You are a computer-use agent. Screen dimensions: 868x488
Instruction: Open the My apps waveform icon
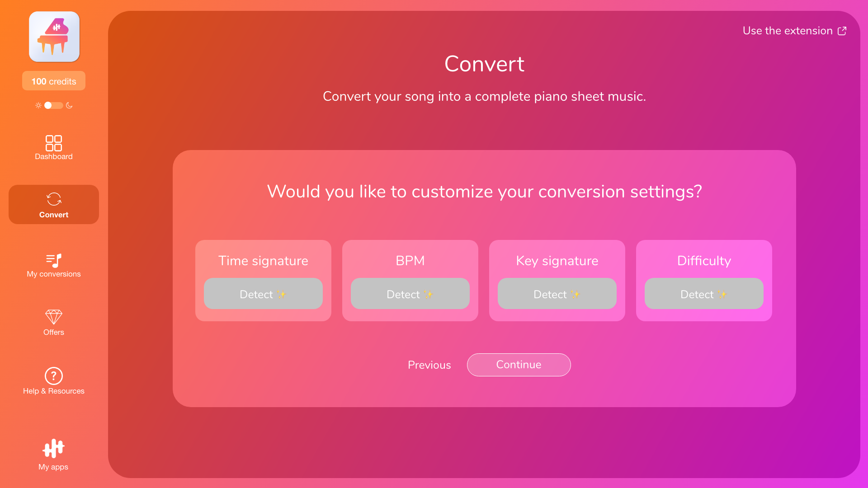click(54, 449)
